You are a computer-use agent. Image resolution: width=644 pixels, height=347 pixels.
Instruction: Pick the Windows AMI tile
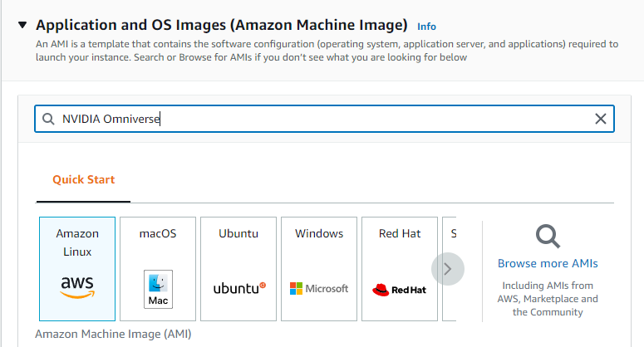tap(319, 269)
